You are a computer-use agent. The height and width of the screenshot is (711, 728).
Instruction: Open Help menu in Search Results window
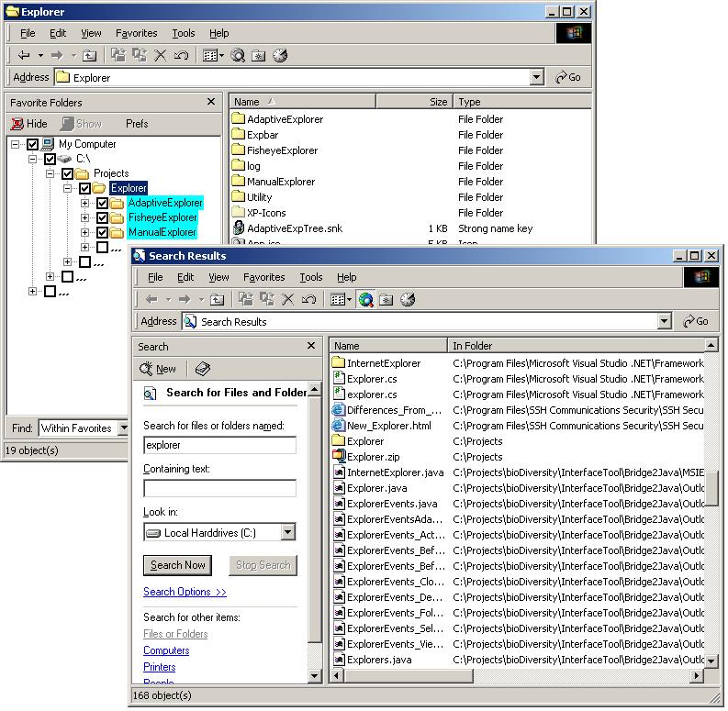[347, 277]
